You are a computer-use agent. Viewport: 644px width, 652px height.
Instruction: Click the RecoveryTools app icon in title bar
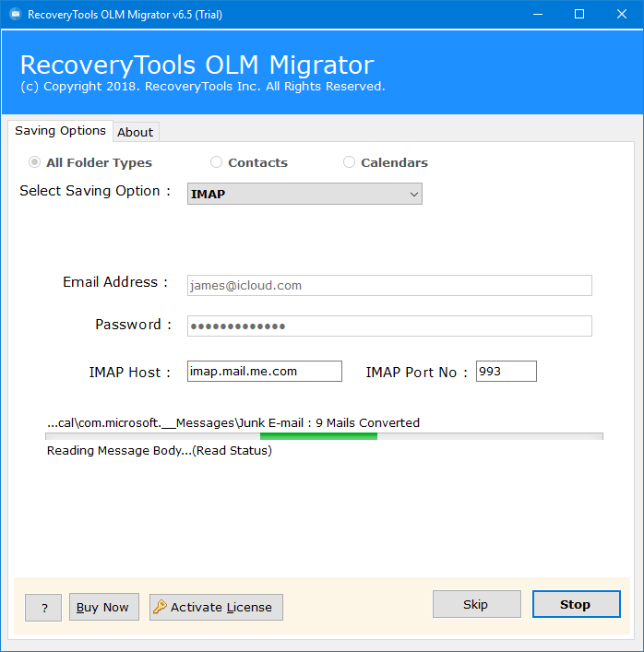pos(16,15)
